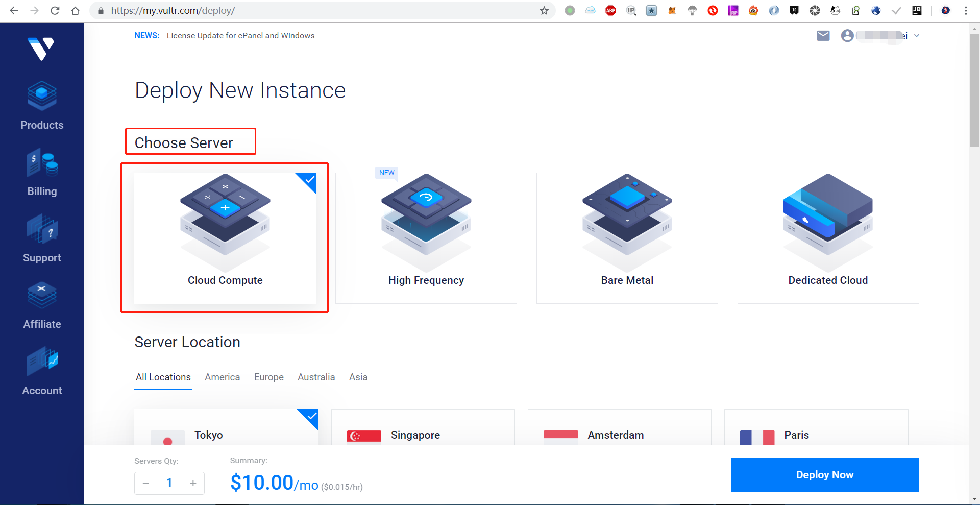Click the browser back arrow
Viewport: 980px width, 505px height.
coord(14,11)
